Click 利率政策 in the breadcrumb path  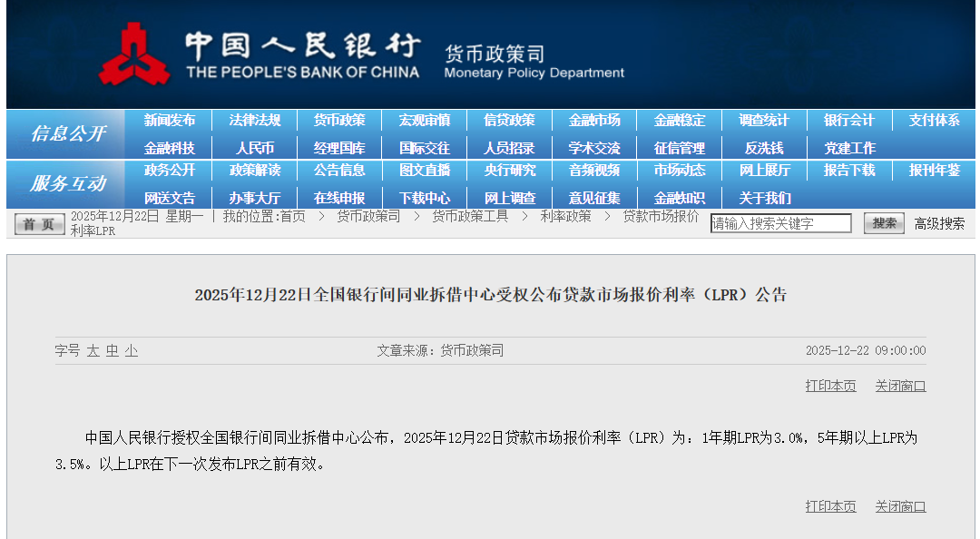pos(565,216)
